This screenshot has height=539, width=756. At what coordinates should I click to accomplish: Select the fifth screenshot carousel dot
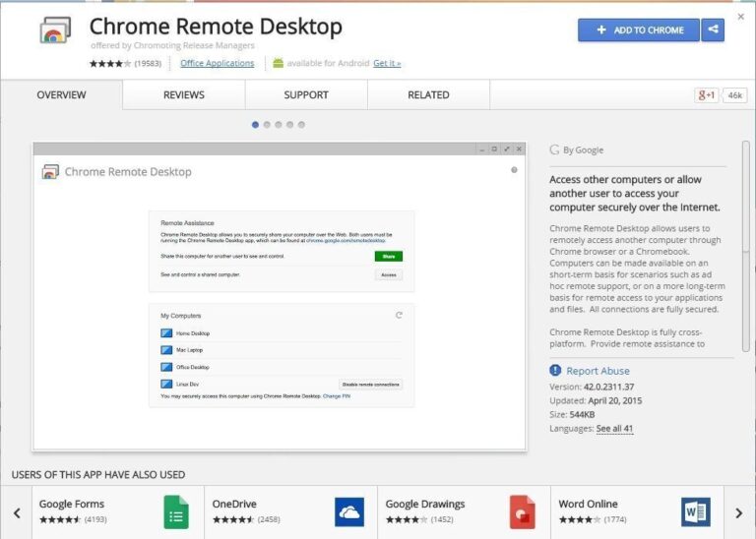click(301, 125)
